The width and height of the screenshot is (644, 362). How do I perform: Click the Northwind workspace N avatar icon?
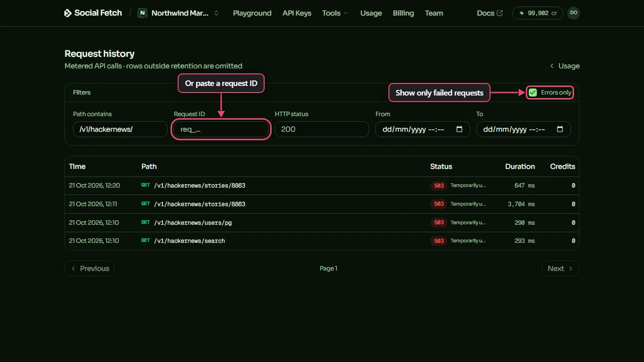[x=142, y=13]
